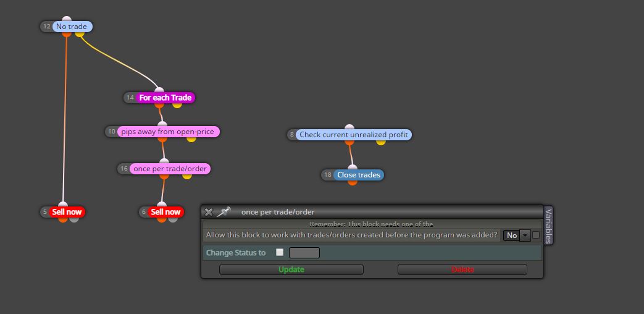644x314 pixels.
Task: Click yellow connector of pips away block
Action: pyautogui.click(x=191, y=139)
